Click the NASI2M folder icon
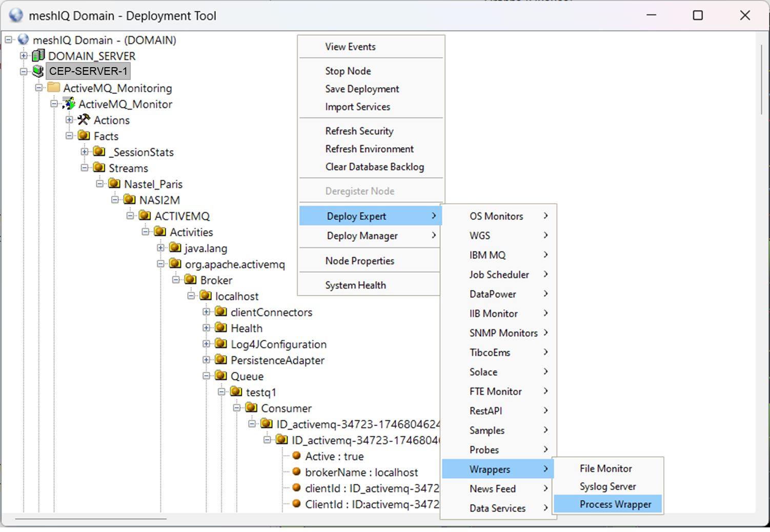 click(x=130, y=199)
